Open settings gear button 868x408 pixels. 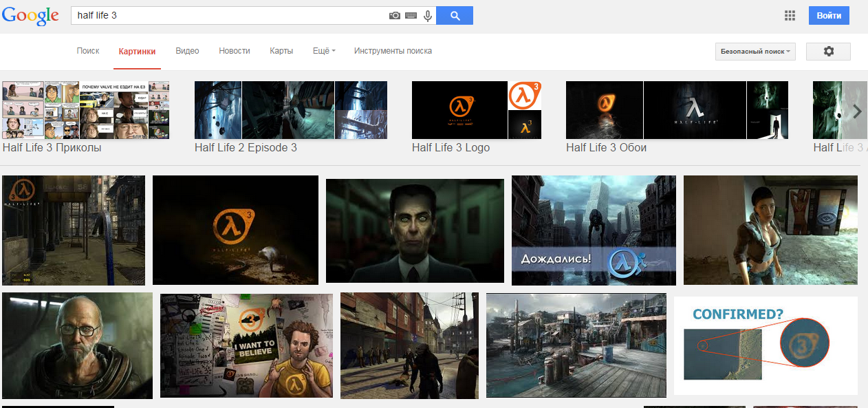(828, 52)
